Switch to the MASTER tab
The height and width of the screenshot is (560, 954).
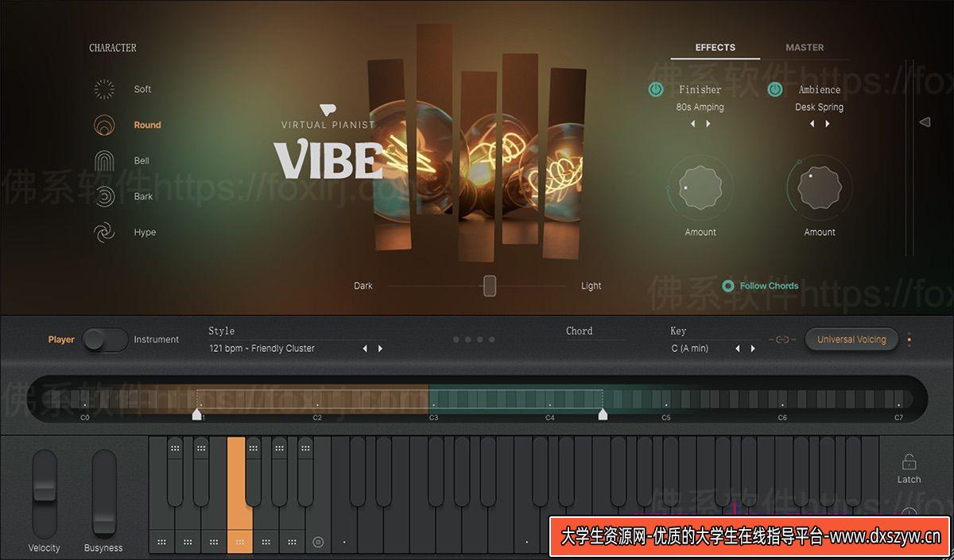pyautogui.click(x=805, y=48)
